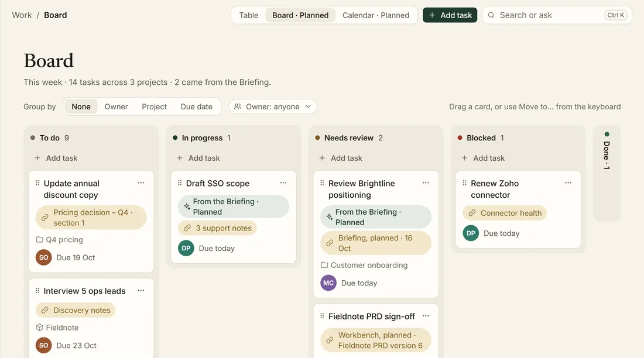Open more options on Fieldnote PRD sign-off card
The image size is (644, 358).
pyautogui.click(x=426, y=316)
